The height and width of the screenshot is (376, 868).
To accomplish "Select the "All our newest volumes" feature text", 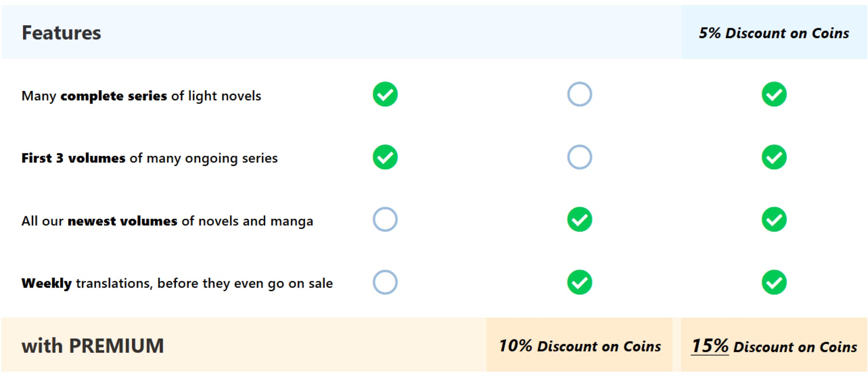I will click(167, 221).
